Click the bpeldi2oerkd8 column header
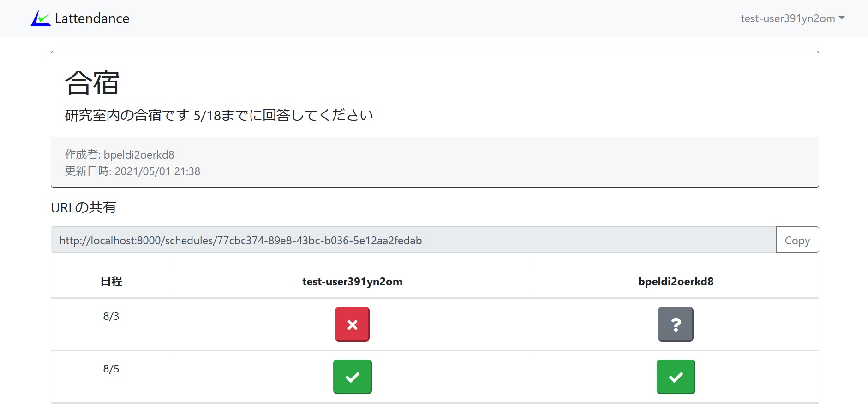Screen dimensions: 868x407 (676, 281)
